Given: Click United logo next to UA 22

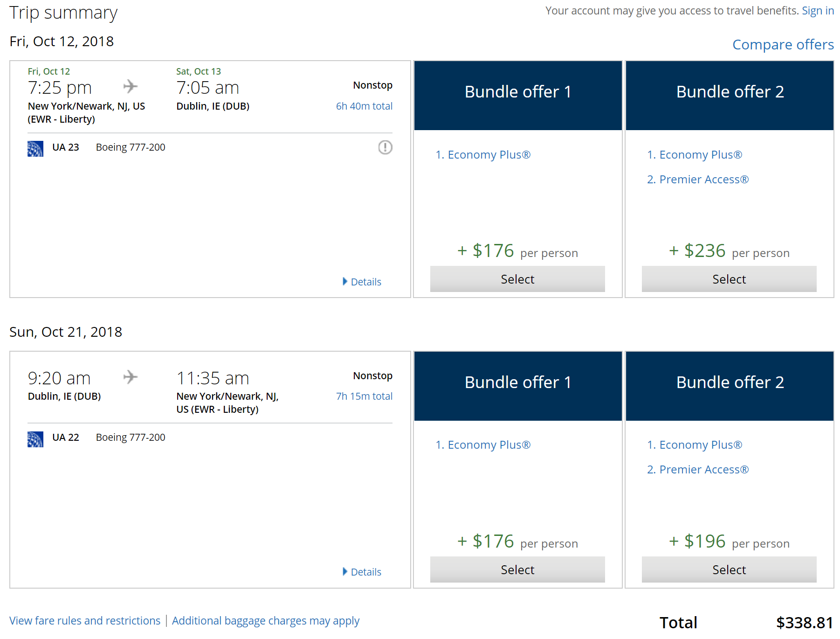Looking at the screenshot, I should [x=35, y=439].
